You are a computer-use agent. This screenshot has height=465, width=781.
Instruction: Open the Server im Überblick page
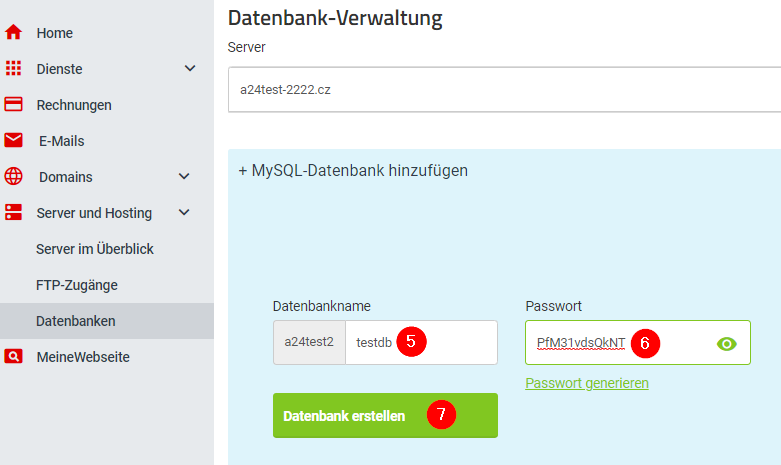pyautogui.click(x=94, y=249)
